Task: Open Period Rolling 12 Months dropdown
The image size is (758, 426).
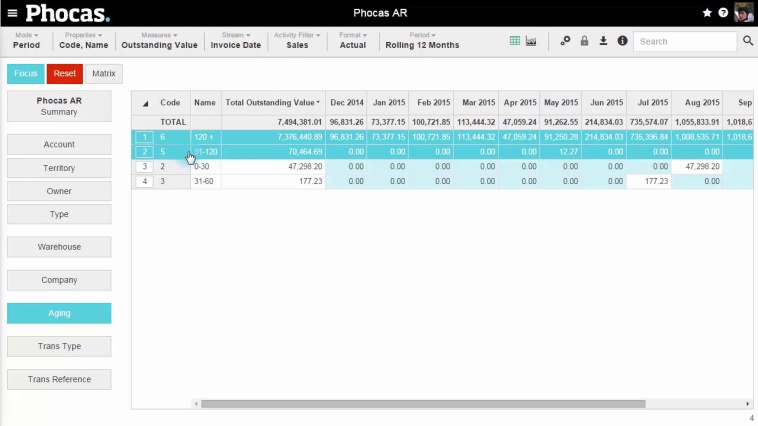Action: pos(422,41)
